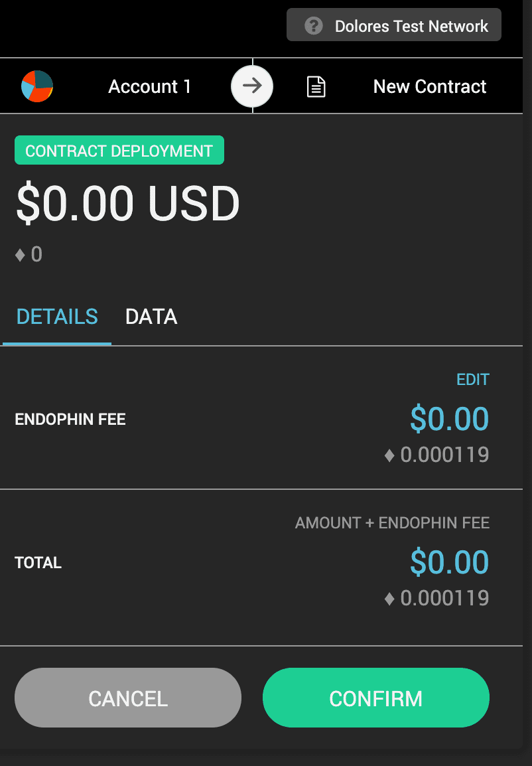Click the diamond 0.000119 under the fee
Screen dimensions: 532x766
[x=437, y=455]
